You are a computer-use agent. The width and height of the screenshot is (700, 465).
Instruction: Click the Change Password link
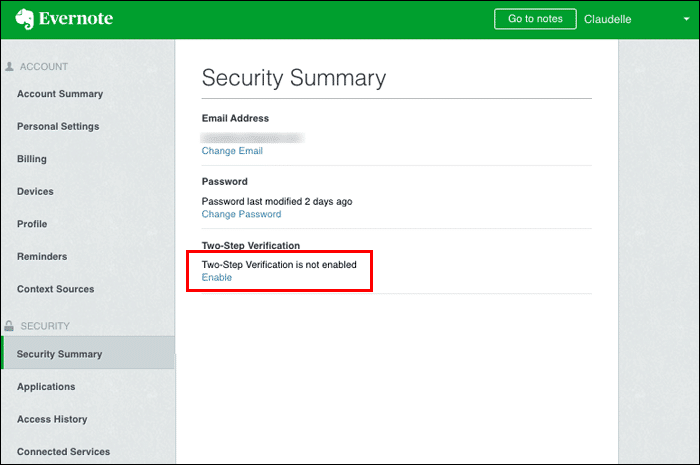242,214
